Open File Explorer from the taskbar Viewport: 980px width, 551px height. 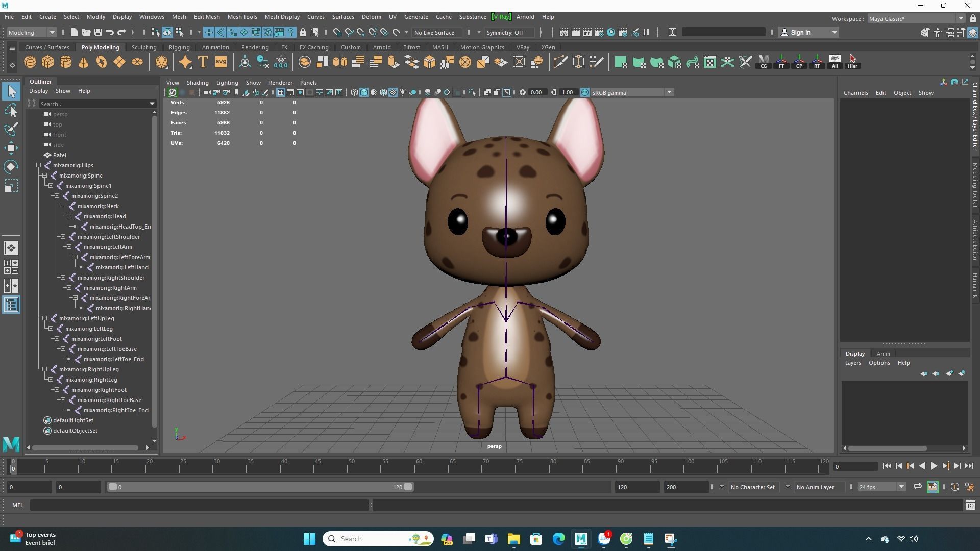pyautogui.click(x=513, y=539)
